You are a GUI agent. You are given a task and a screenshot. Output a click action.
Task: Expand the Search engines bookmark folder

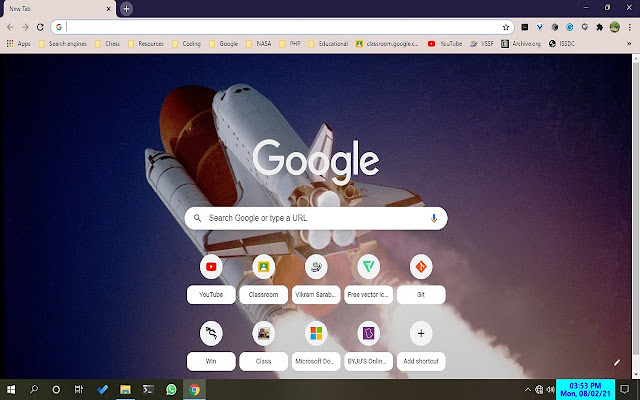pyautogui.click(x=62, y=44)
